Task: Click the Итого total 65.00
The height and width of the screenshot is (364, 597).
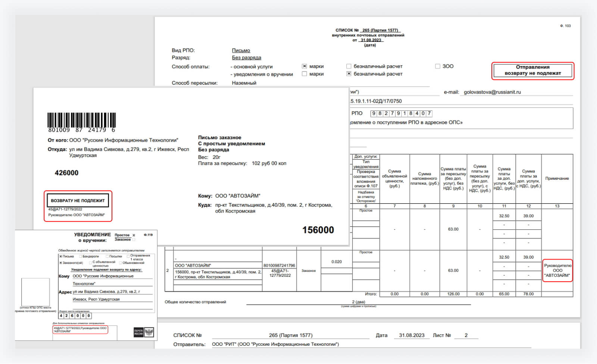Action: 504,294
